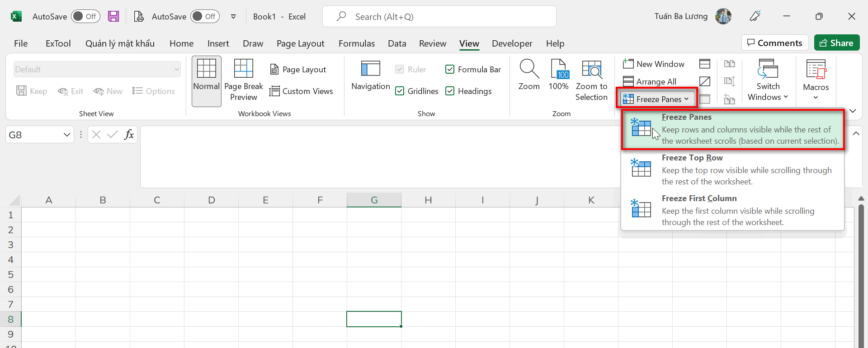
Task: Expand the Macros dropdown arrow
Action: click(816, 98)
